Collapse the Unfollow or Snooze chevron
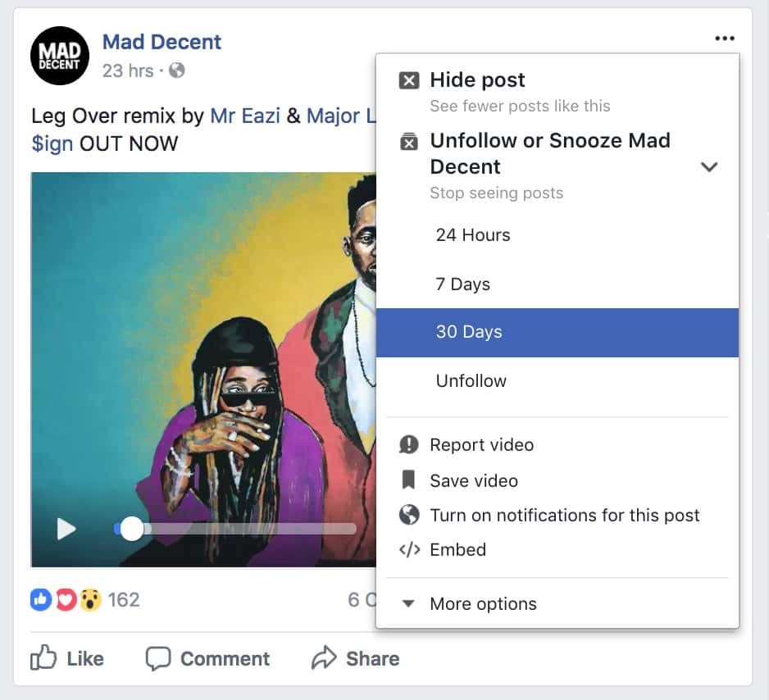The image size is (769, 700). click(x=709, y=167)
